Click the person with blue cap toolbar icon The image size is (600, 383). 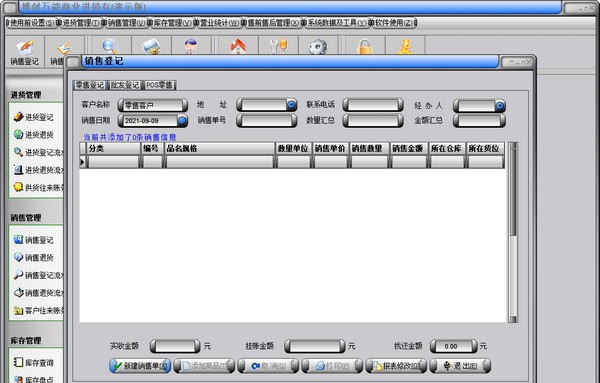click(x=191, y=46)
